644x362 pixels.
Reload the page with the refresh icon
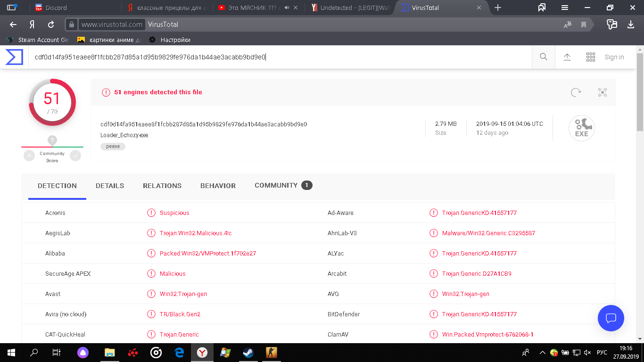tap(51, 25)
